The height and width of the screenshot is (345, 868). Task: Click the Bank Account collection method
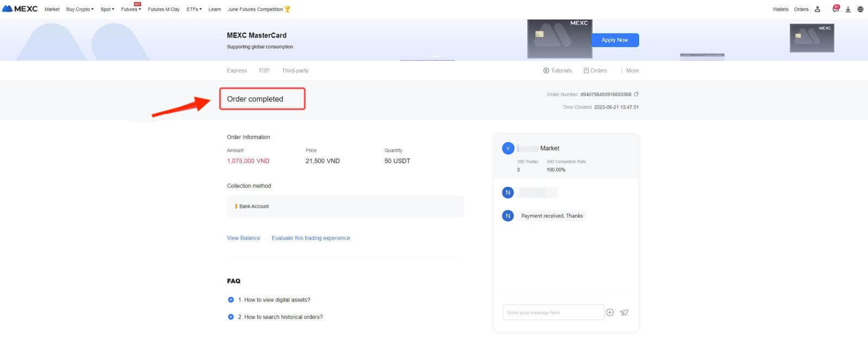[x=345, y=207]
